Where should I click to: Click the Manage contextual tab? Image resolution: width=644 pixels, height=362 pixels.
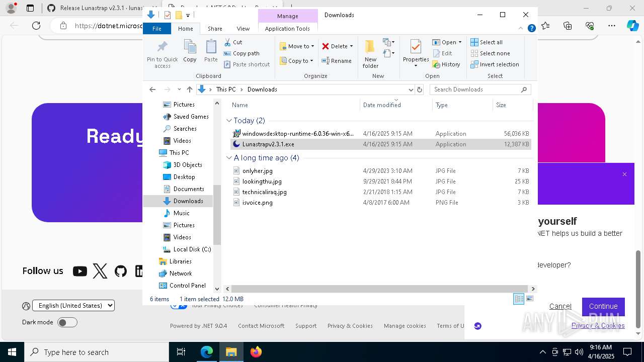[x=288, y=16]
